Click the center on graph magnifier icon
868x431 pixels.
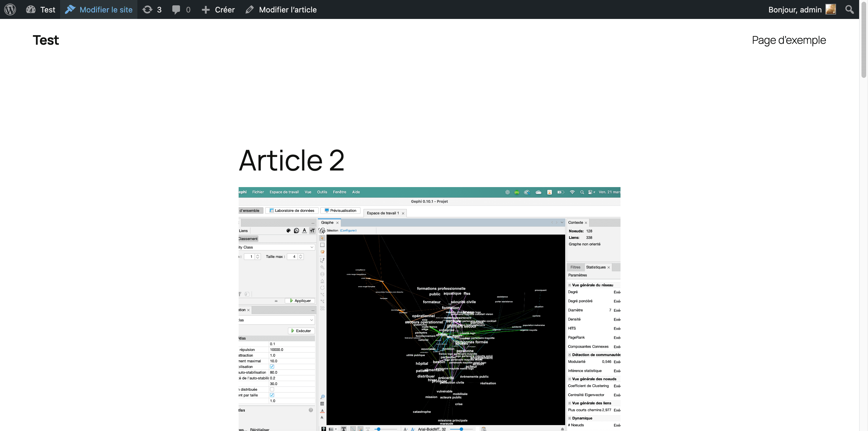coord(322,397)
